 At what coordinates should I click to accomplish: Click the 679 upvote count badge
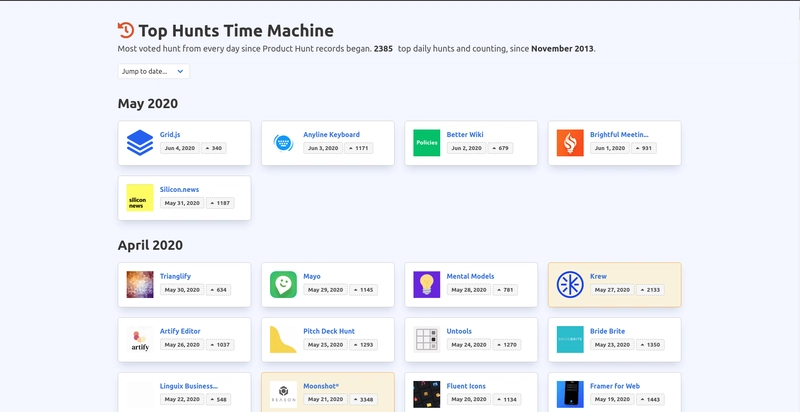point(500,148)
